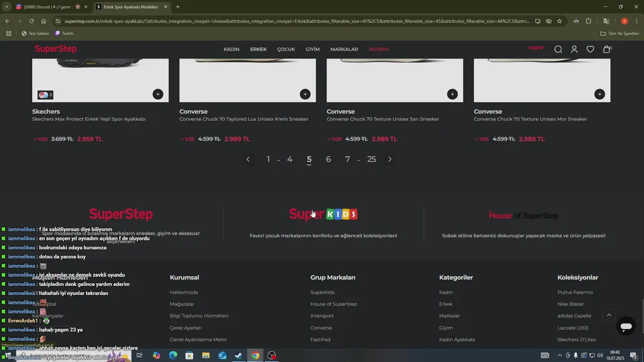
Task: Open Hakkımızda link under Kurumsal
Action: point(184,293)
